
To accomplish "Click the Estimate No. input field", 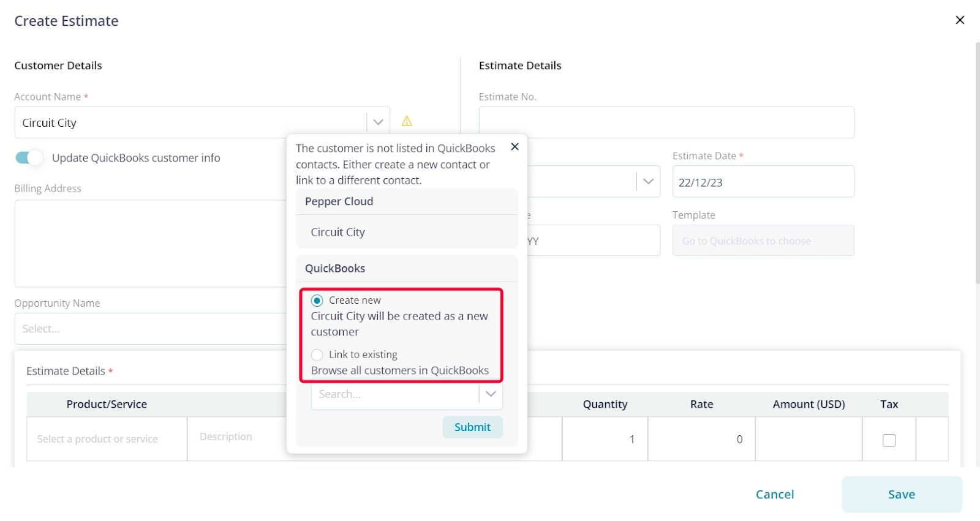I will pyautogui.click(x=666, y=122).
